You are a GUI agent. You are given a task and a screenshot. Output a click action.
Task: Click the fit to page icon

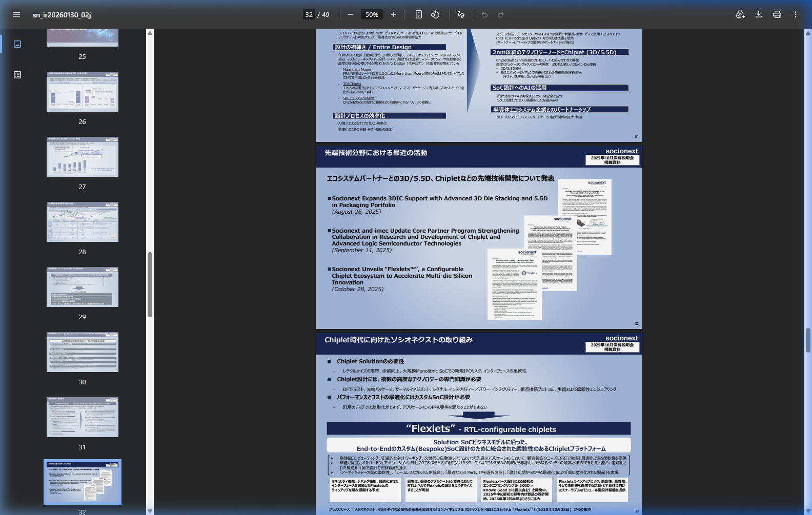tap(419, 14)
